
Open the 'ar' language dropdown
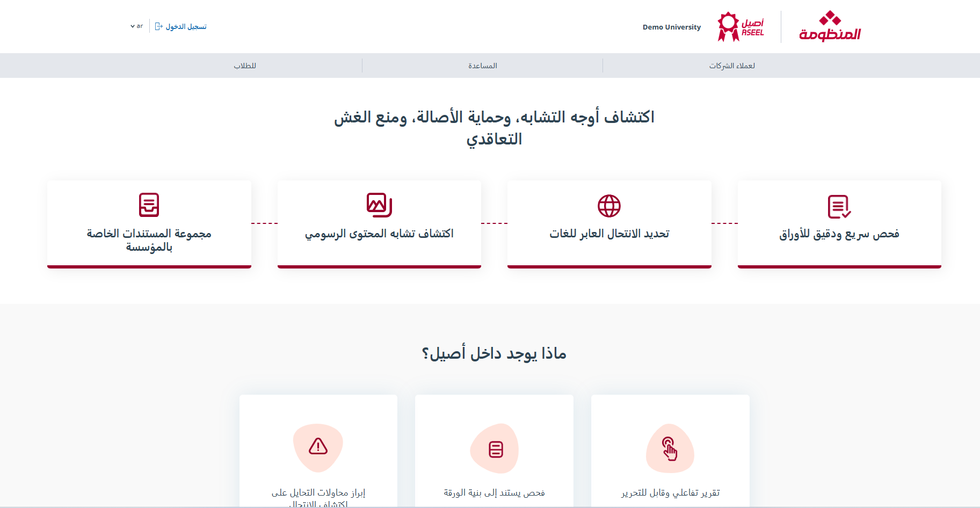tap(136, 26)
